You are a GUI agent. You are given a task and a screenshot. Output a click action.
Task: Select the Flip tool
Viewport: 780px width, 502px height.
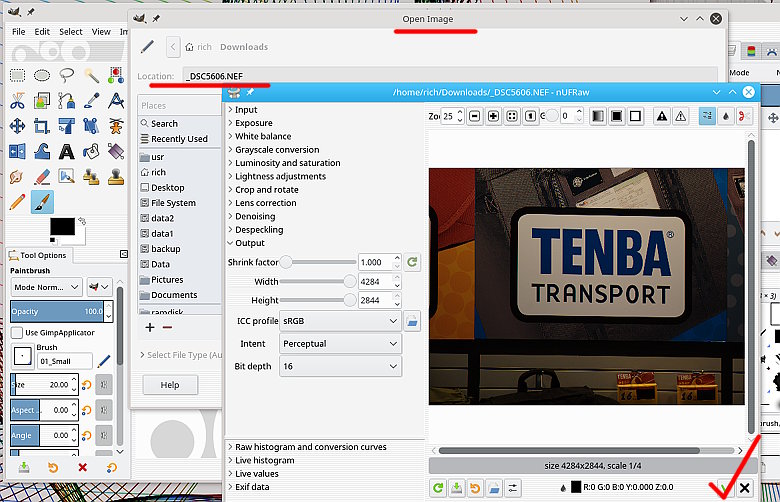point(17,151)
